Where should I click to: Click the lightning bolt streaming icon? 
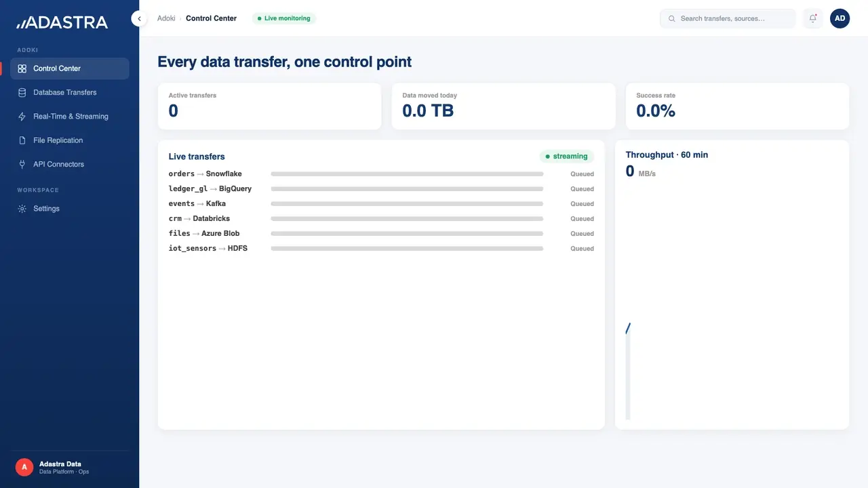coord(22,117)
